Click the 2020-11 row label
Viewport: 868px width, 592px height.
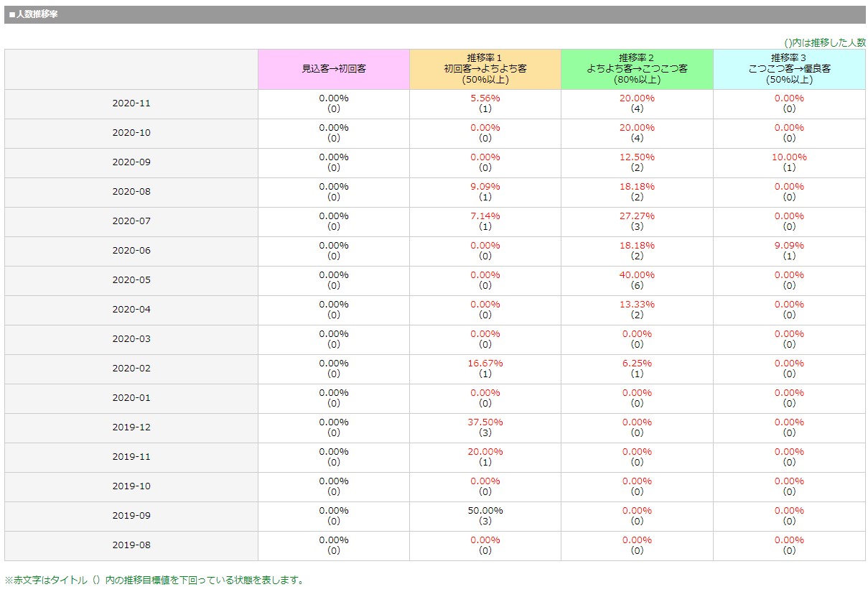click(x=131, y=103)
